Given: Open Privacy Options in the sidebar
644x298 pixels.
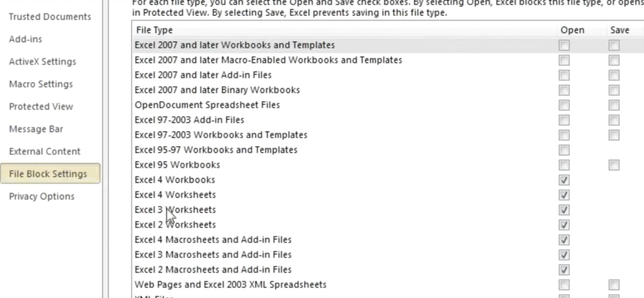Looking at the screenshot, I should (x=42, y=196).
